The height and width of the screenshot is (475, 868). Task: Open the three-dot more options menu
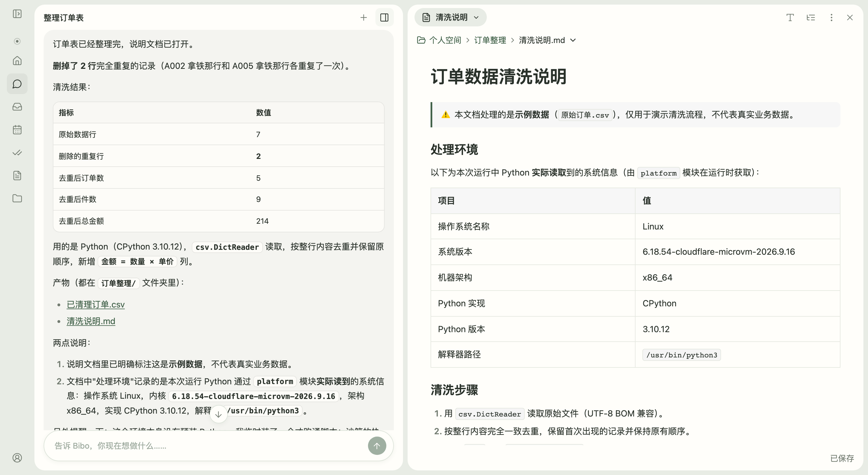pyautogui.click(x=831, y=17)
